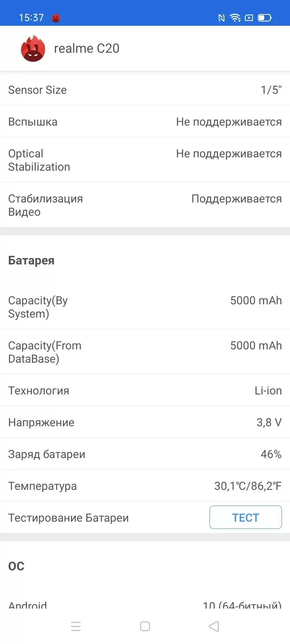290x644 pixels.
Task: Select the Технология Li-ion row
Action: coord(145,390)
